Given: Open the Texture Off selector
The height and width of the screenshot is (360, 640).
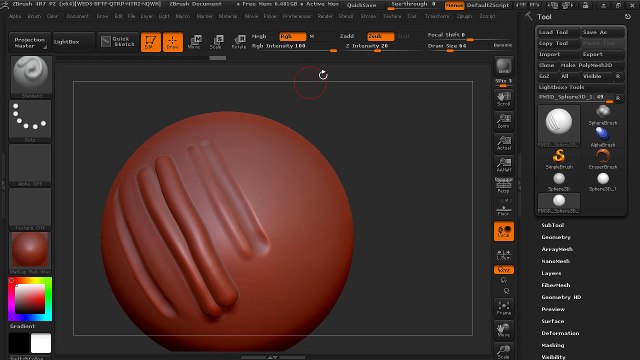Looking at the screenshot, I should click(x=30, y=209).
